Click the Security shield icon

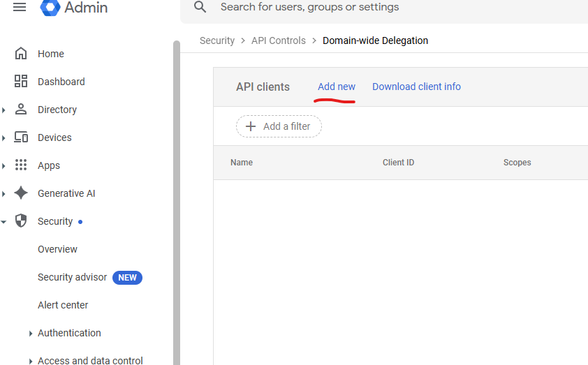pyautogui.click(x=21, y=221)
